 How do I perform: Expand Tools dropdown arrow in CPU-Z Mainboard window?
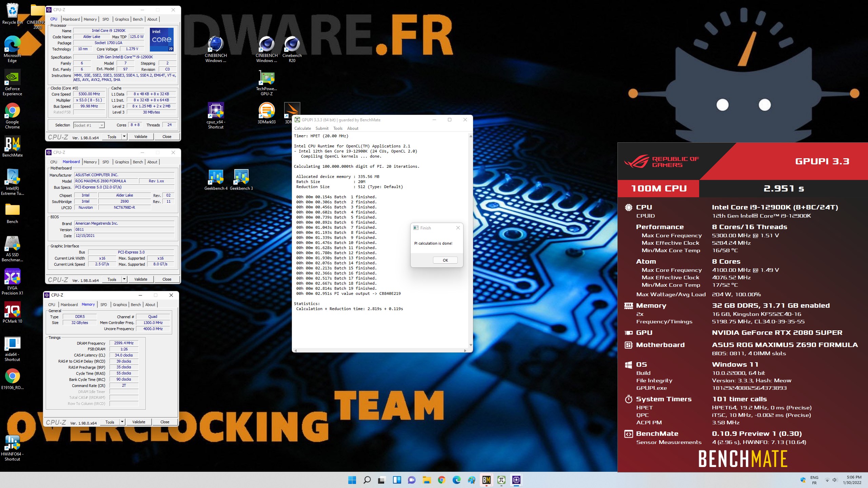coord(124,279)
